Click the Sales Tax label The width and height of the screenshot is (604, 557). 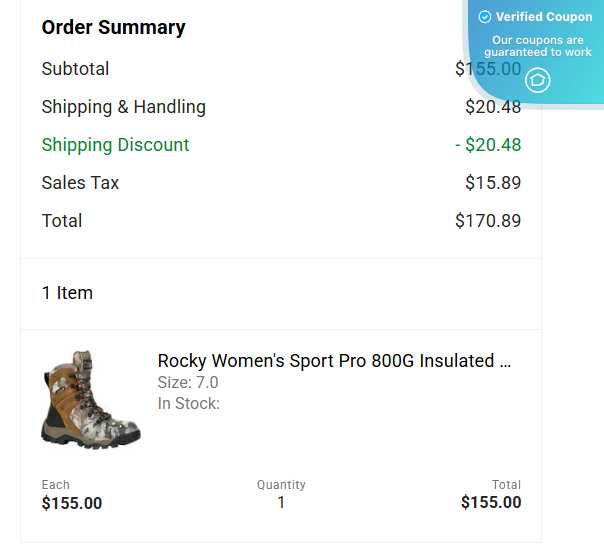click(x=80, y=183)
